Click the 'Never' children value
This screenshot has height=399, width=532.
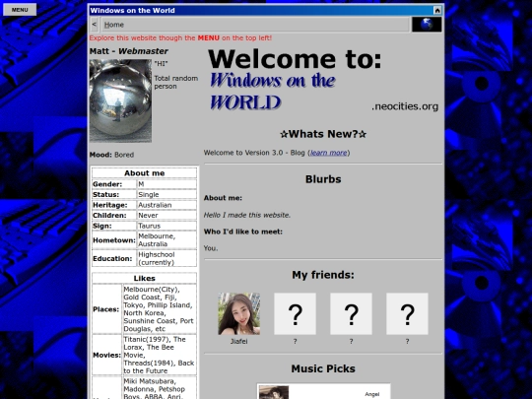(x=148, y=216)
